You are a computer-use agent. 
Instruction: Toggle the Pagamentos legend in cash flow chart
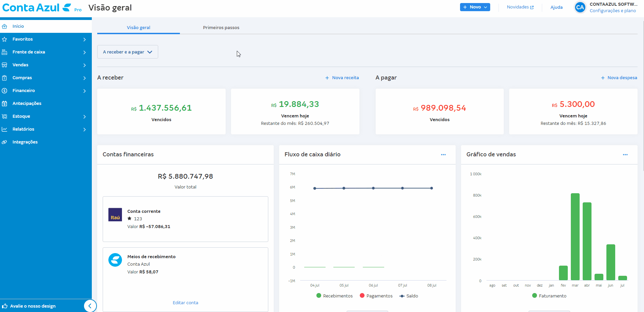tap(376, 296)
